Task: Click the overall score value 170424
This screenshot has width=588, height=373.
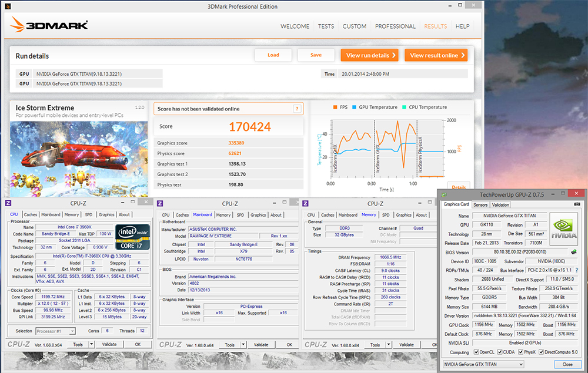Action: tap(250, 127)
